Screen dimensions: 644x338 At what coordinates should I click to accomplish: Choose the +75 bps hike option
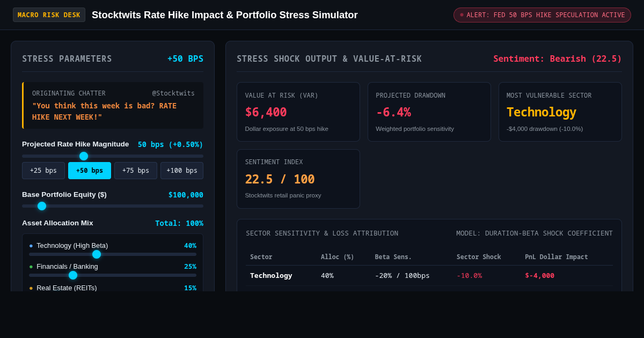136,171
